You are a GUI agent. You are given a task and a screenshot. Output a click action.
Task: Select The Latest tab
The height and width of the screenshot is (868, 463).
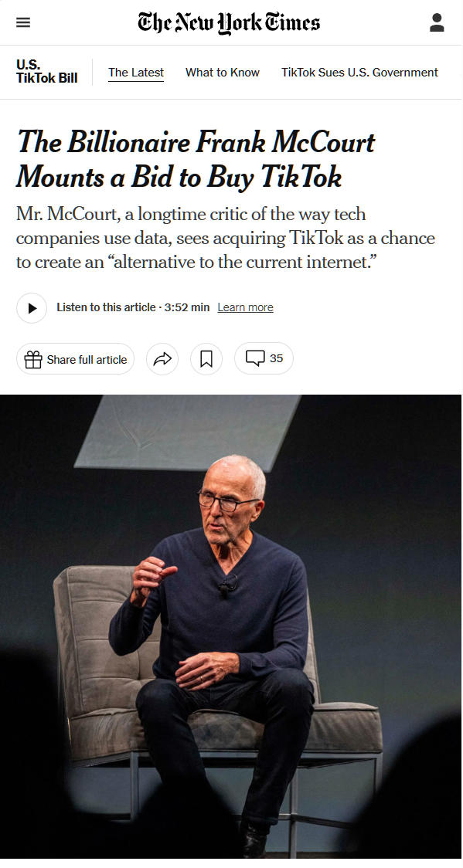pyautogui.click(x=136, y=73)
